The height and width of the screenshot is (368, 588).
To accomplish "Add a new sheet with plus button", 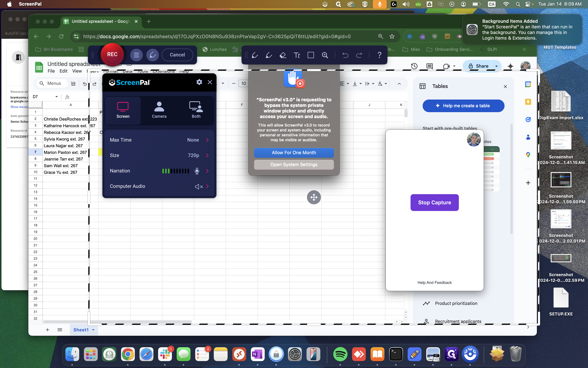I will click(x=48, y=330).
